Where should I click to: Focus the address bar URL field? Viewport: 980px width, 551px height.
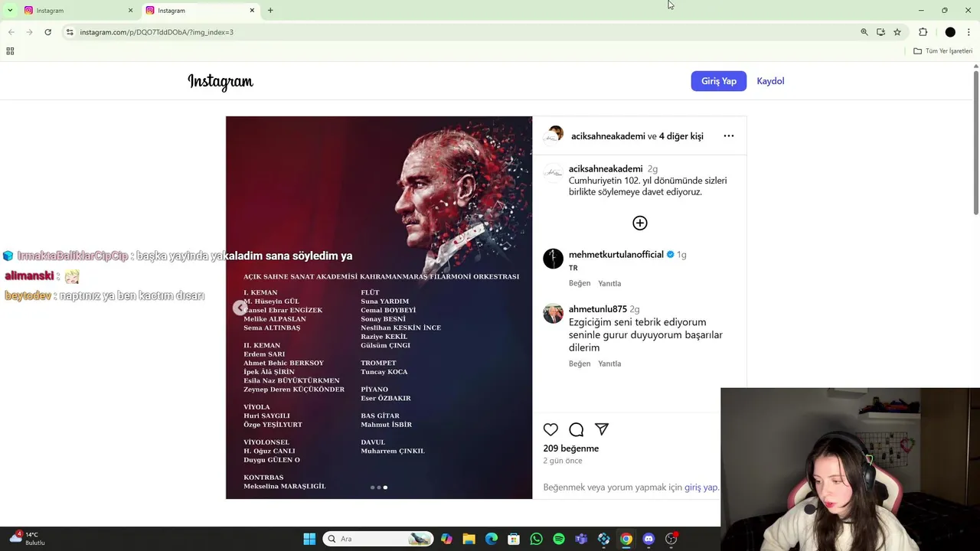459,32
